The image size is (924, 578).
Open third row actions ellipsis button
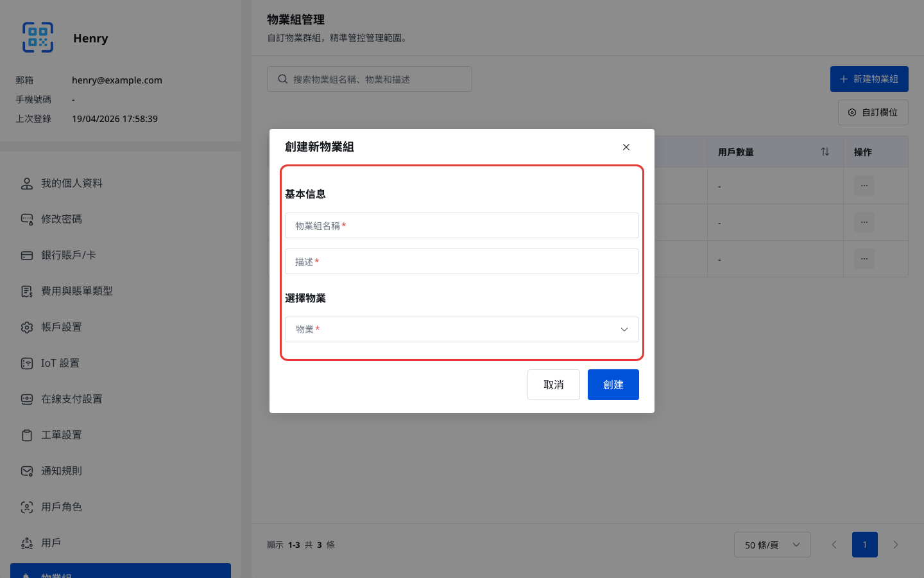[864, 259]
